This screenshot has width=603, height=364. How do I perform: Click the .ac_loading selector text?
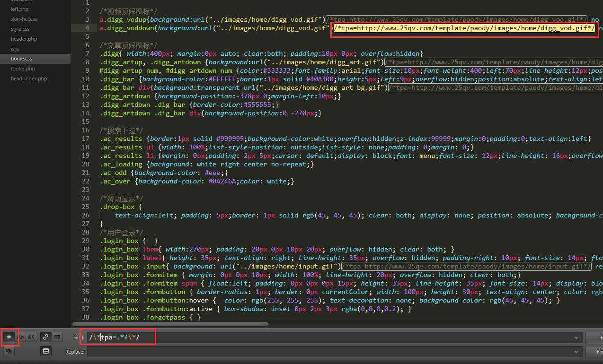[x=121, y=164]
